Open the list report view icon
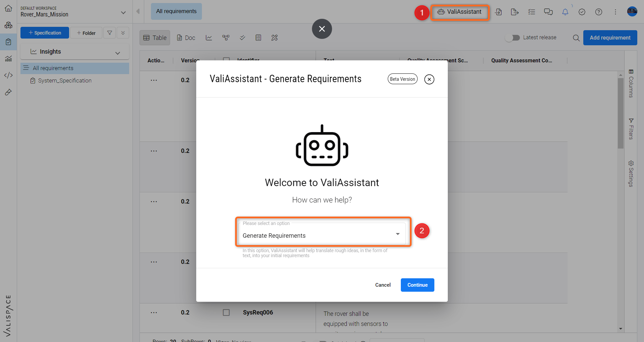 (x=258, y=38)
